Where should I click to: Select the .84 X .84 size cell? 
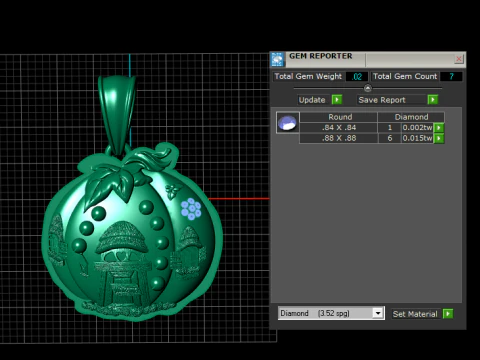point(339,128)
